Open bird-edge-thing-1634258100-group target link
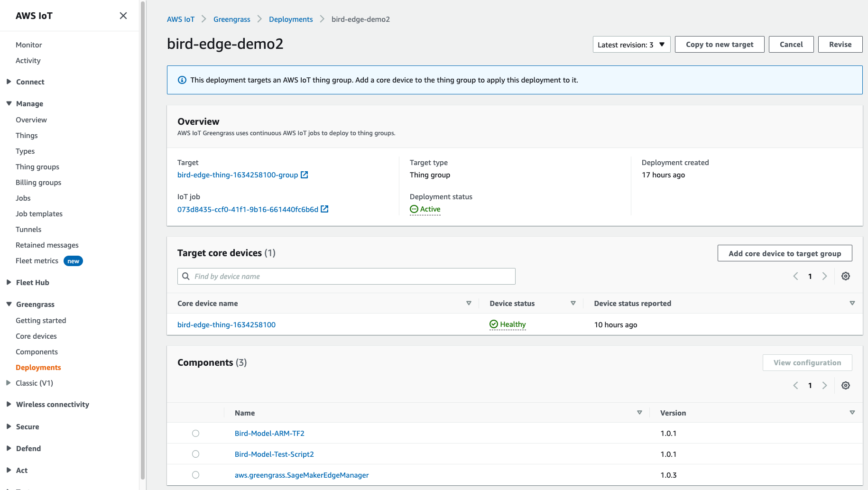This screenshot has height=490, width=868. [238, 175]
